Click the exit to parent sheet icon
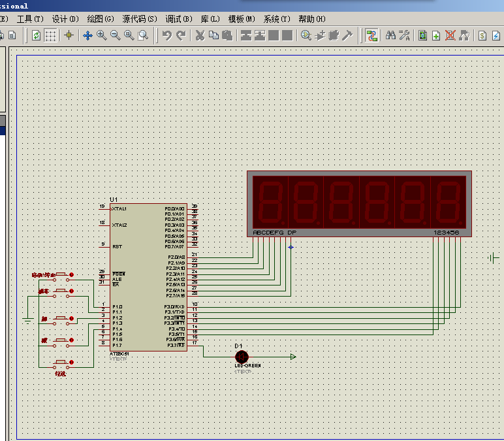The width and height of the screenshot is (504, 441). pos(464,35)
